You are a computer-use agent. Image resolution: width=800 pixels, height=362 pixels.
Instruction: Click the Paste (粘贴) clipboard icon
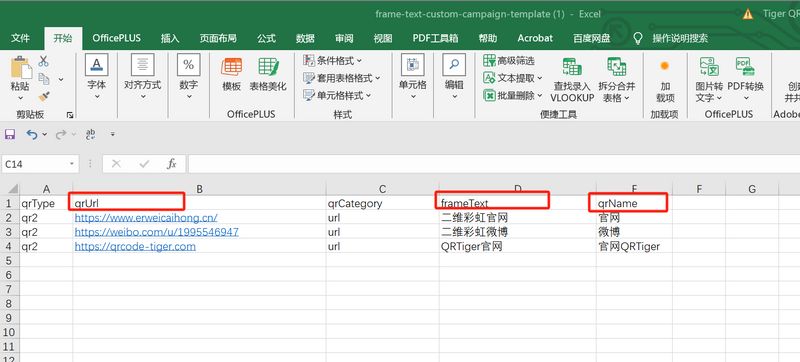20,68
